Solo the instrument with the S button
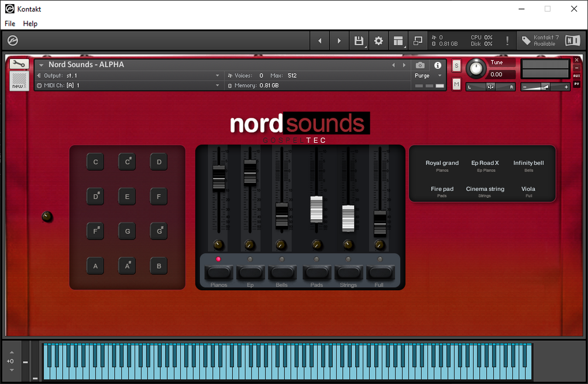 (456, 66)
